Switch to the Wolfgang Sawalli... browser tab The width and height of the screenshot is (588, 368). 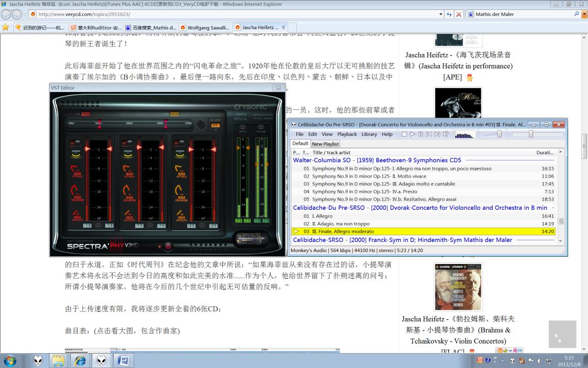pyautogui.click(x=204, y=28)
